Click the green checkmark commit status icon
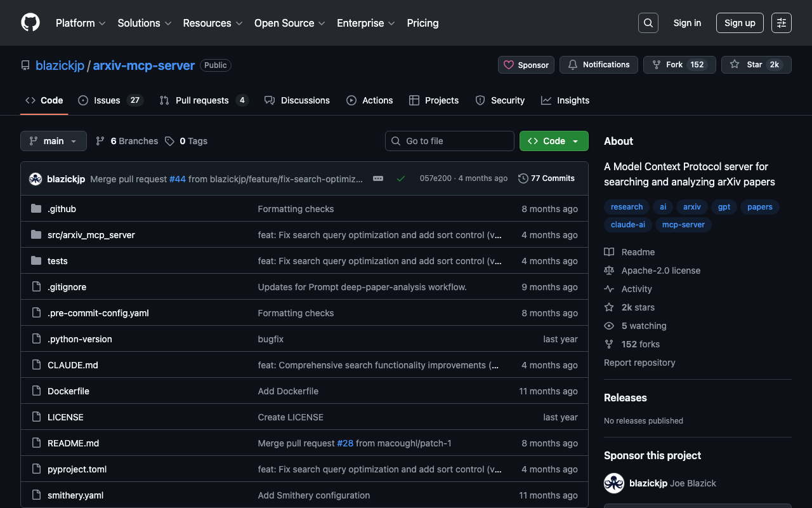 tap(401, 178)
